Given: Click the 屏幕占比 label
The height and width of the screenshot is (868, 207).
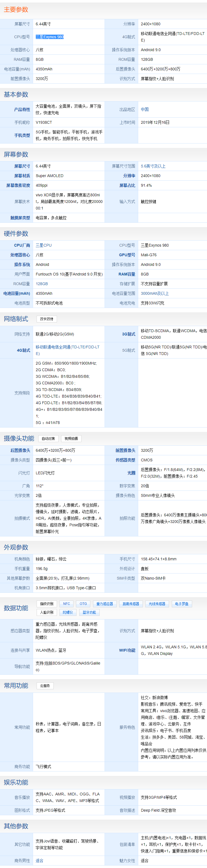Looking at the screenshot, I should pos(127,185).
